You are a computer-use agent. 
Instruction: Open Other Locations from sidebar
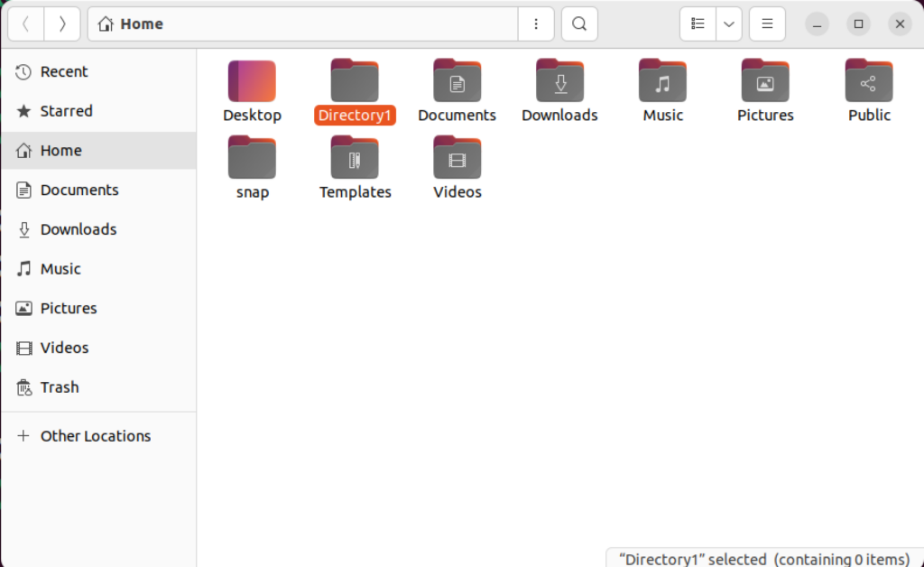pyautogui.click(x=95, y=435)
